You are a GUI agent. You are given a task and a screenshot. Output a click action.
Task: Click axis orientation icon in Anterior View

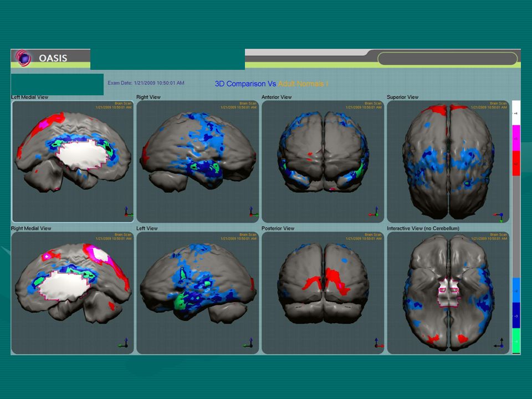point(374,212)
